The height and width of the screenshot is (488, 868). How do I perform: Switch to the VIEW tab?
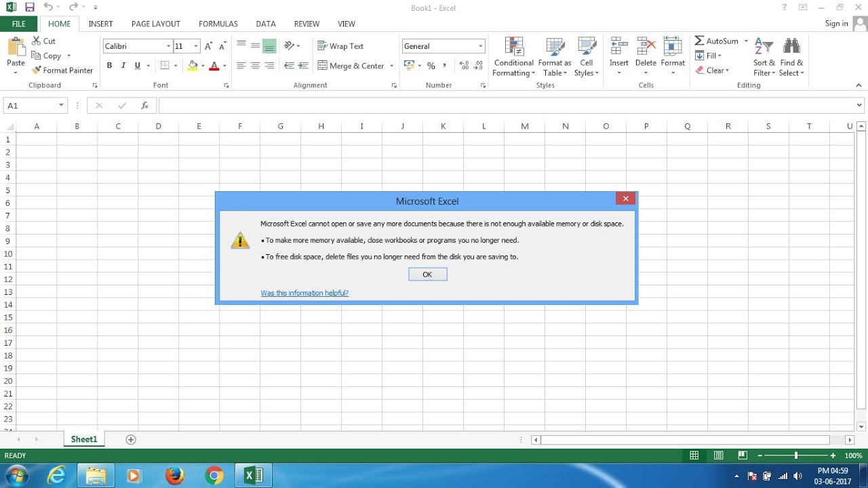347,24
